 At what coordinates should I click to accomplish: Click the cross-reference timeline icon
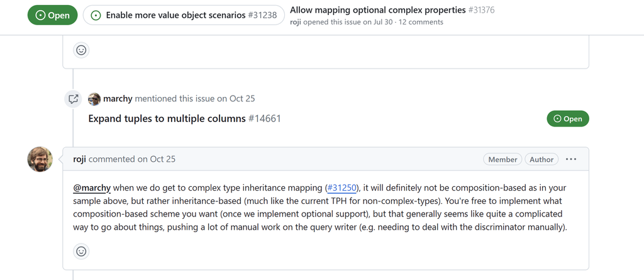[74, 99]
